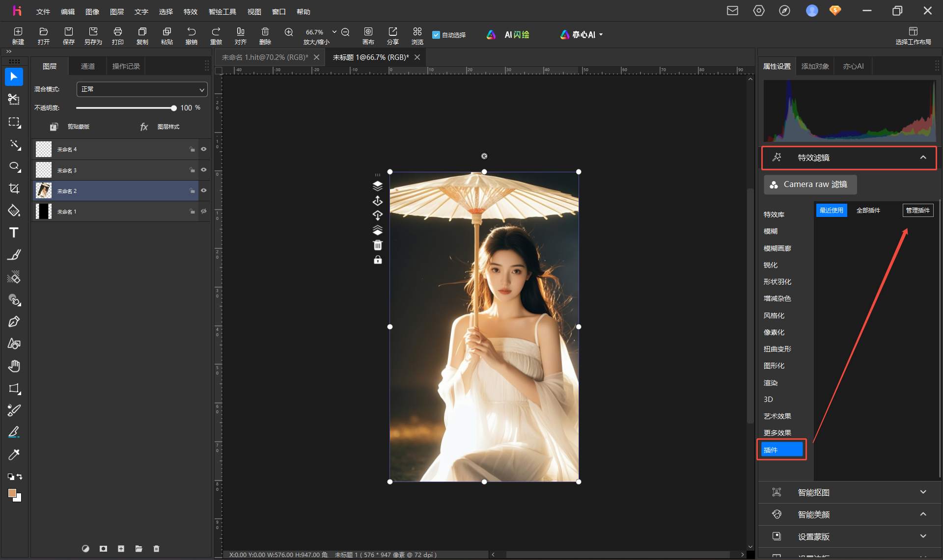943x560 pixels.
Task: Select the 未命名 2 layer thumbnail
Action: (x=44, y=190)
